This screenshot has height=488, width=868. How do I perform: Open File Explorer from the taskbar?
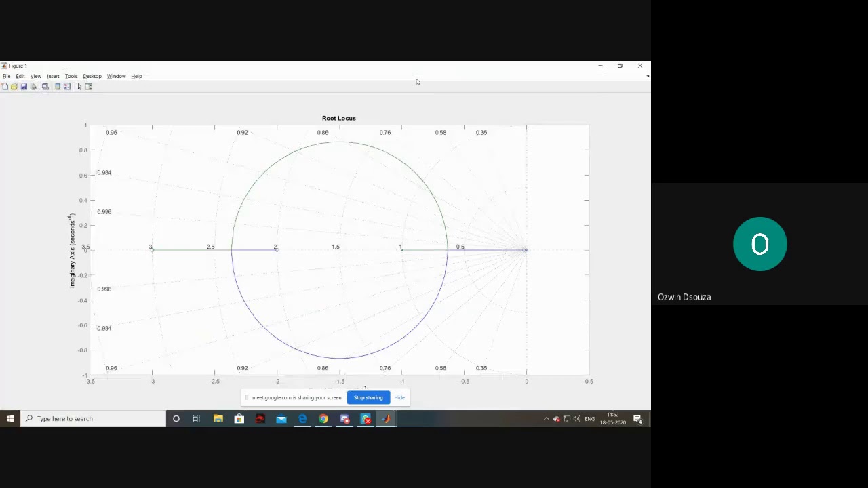coord(218,419)
